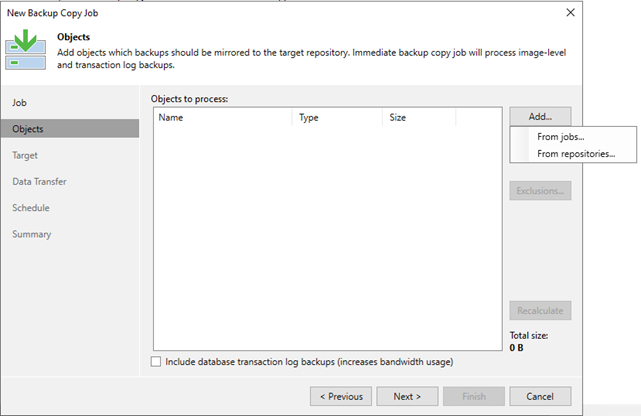Sort objects by Name column header
The width and height of the screenshot is (641, 416).
222,117
